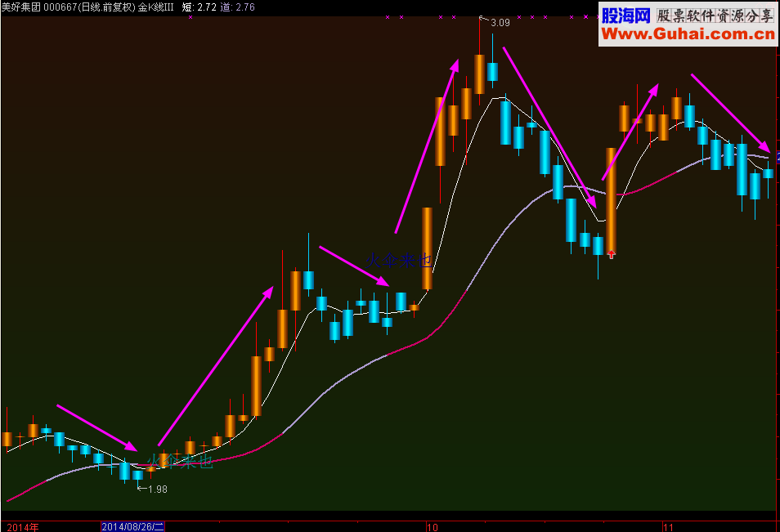This screenshot has height=532, width=780.
Task: Select the 2014/08/26/二 date on the time axis
Action: [132, 526]
